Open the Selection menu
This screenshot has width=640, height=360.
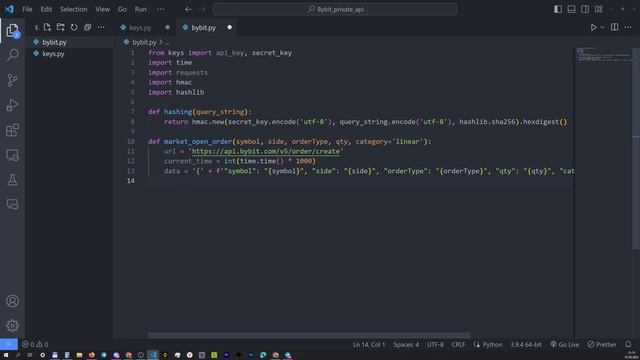click(73, 9)
